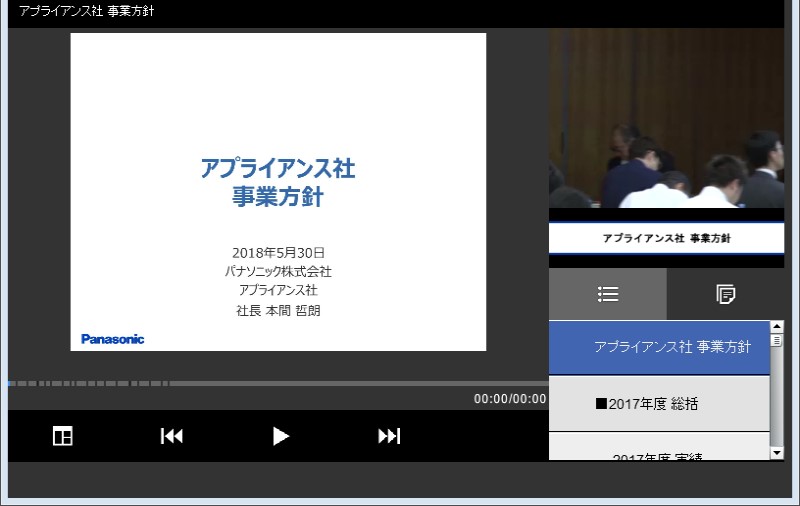Click the main presentation slide
Image resolution: width=800 pixels, height=506 pixels.
278,192
